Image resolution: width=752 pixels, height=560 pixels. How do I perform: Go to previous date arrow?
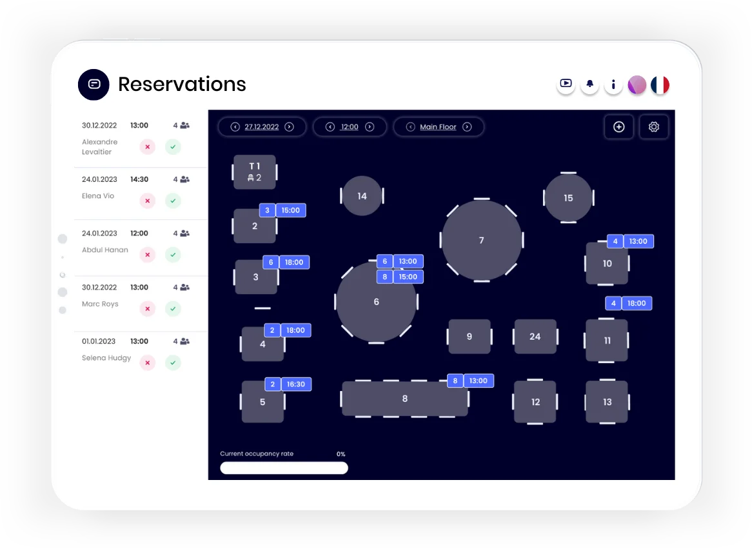pos(235,126)
